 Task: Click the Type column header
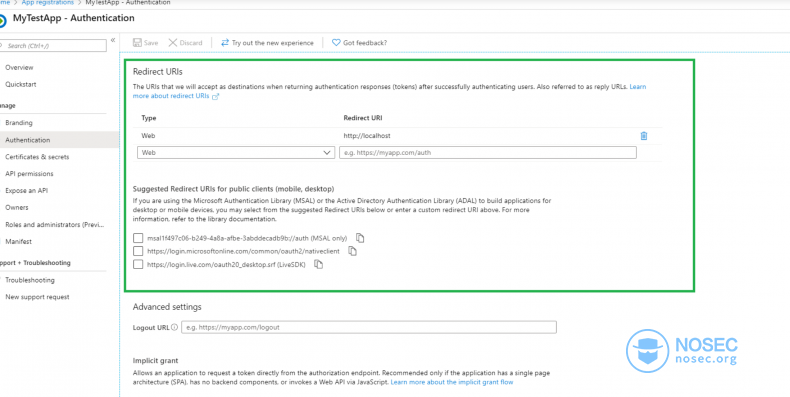click(x=149, y=118)
